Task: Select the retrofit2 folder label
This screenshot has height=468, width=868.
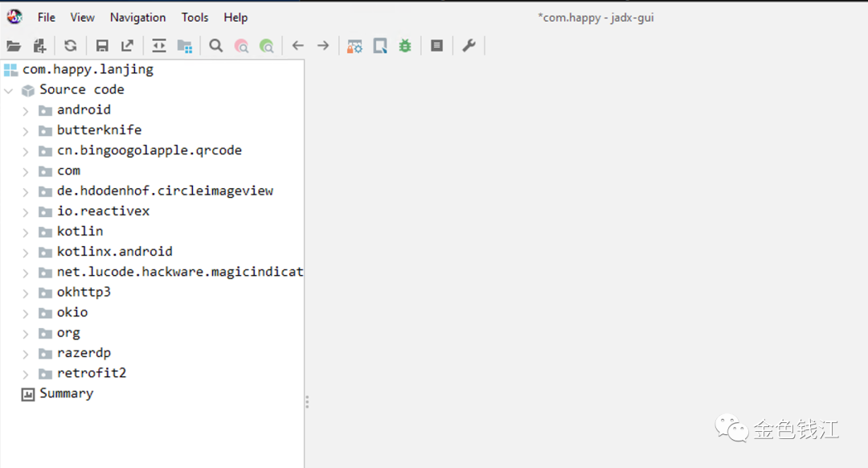Action: (x=92, y=373)
